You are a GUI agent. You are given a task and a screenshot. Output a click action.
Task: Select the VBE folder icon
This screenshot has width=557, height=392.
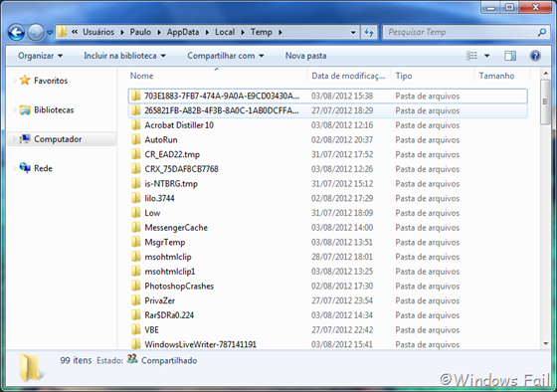point(135,329)
